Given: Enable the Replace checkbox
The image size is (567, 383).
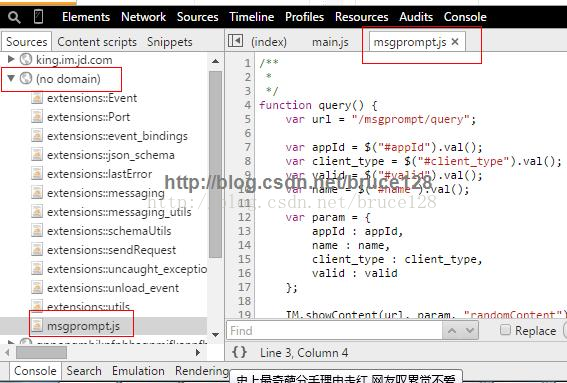Looking at the screenshot, I should click(x=505, y=330).
